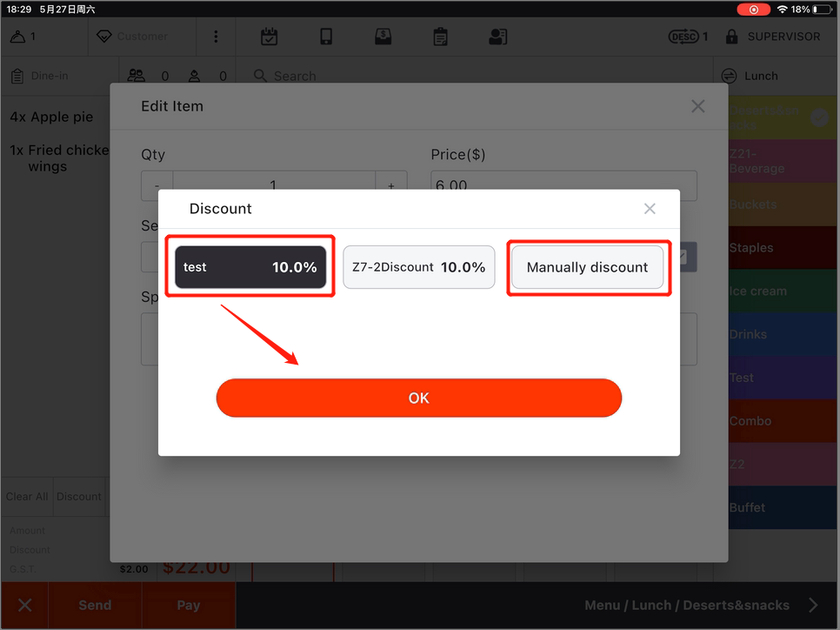Screen dimensions: 840x630
Task: Choose the Z7-2Discount 10.0% option
Action: coord(418,267)
